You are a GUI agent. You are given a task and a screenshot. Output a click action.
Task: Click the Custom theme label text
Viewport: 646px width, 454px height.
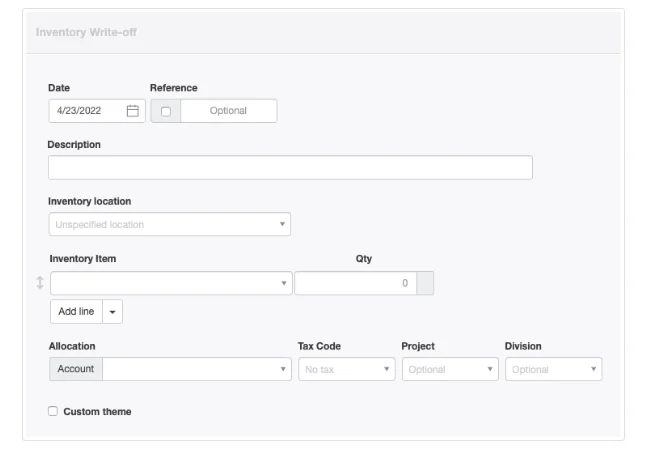pyautogui.click(x=97, y=411)
